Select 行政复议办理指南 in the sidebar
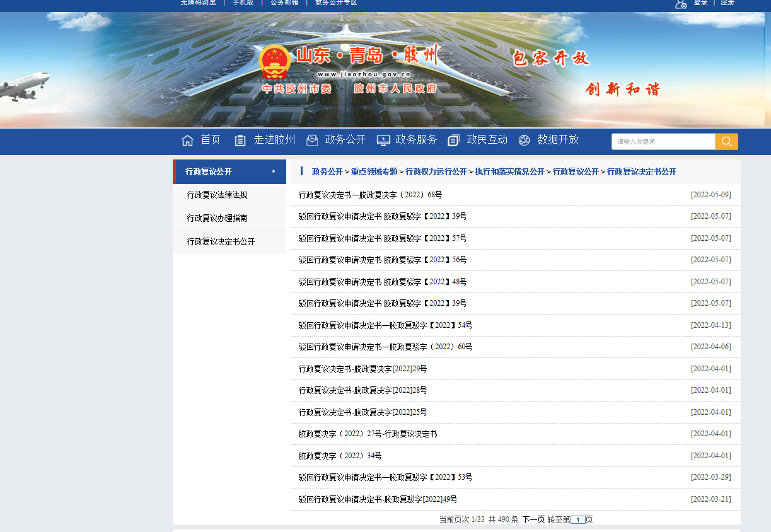 (x=217, y=219)
